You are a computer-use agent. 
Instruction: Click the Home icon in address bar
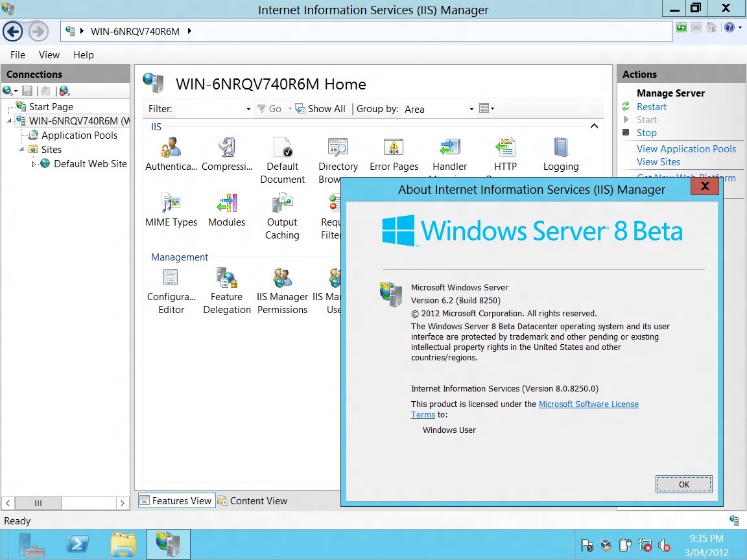click(x=711, y=28)
